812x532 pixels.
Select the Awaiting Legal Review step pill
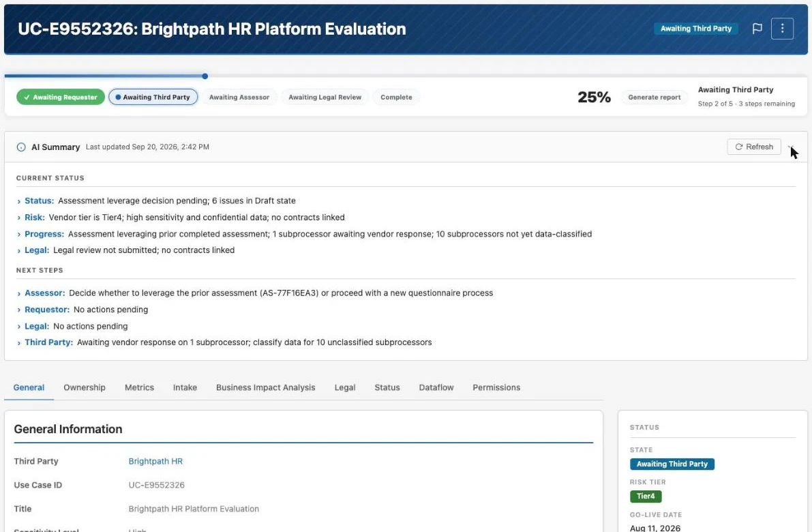325,97
